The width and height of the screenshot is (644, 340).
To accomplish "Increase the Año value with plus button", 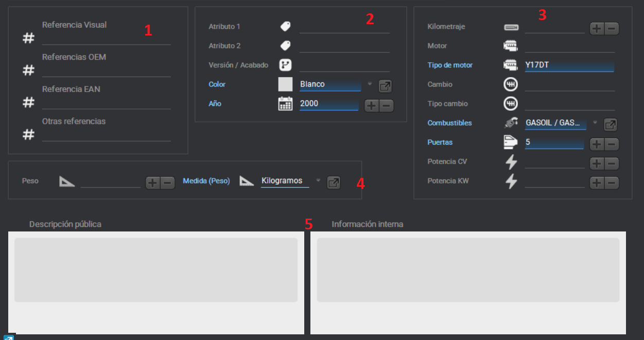I will pos(372,106).
